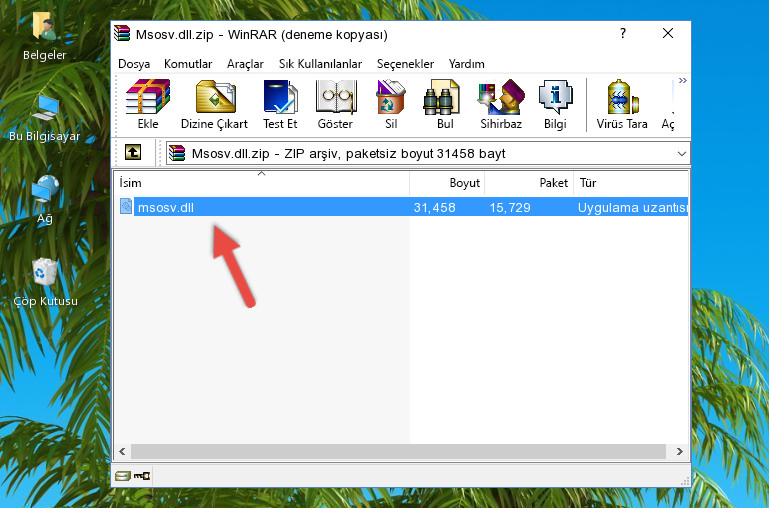769x508 pixels.
Task: Open the address path dropdown
Action: (x=682, y=153)
